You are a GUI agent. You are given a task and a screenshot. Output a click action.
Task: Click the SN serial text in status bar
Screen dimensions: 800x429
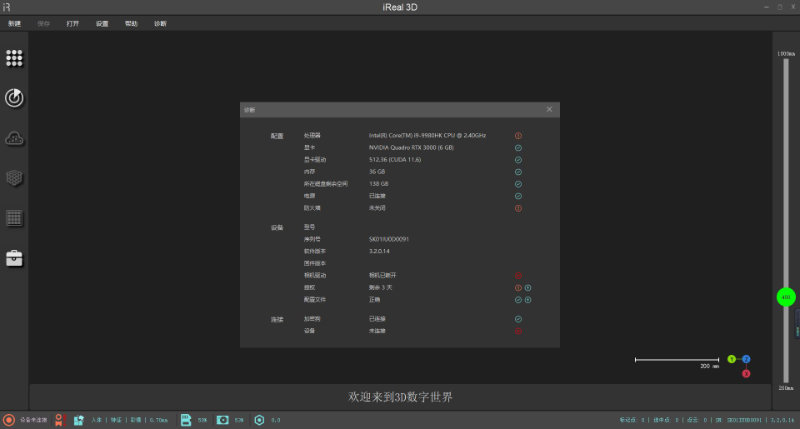point(738,420)
